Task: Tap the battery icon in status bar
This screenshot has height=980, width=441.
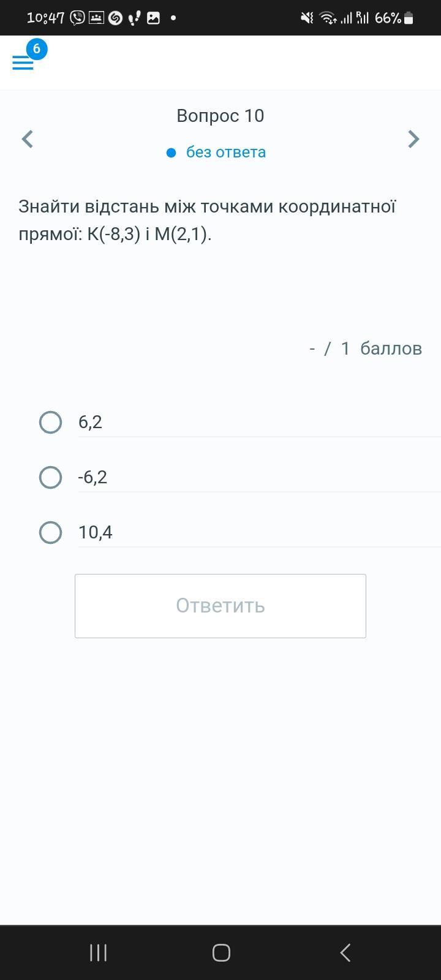Action: (x=409, y=18)
